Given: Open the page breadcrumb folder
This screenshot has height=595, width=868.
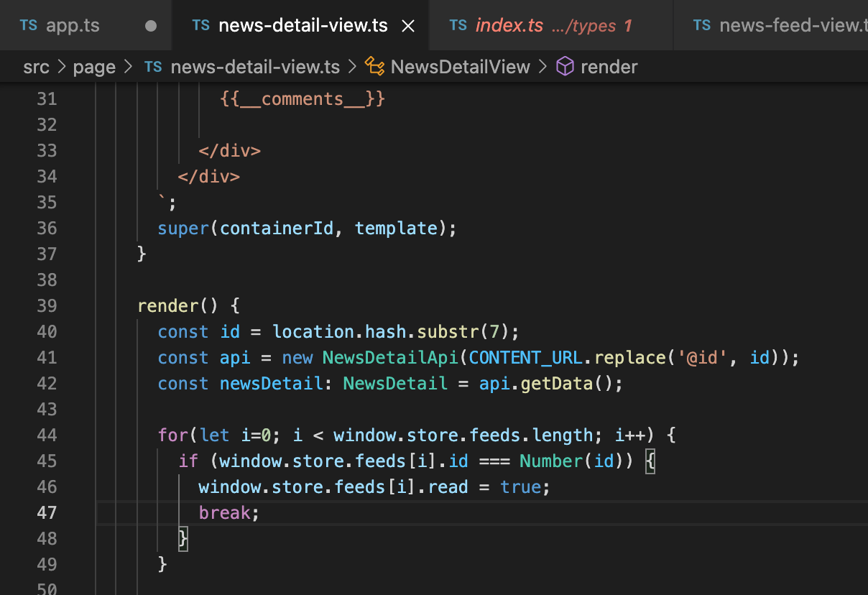Looking at the screenshot, I should (94, 67).
